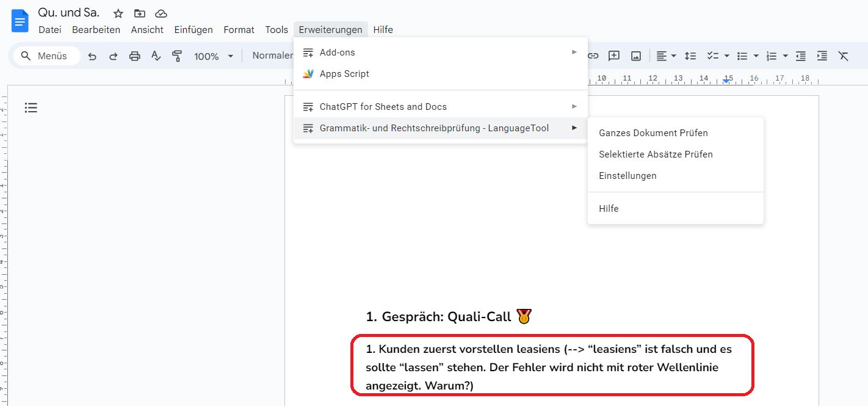Check the cloud save status icon
868x406 pixels.
161,13
